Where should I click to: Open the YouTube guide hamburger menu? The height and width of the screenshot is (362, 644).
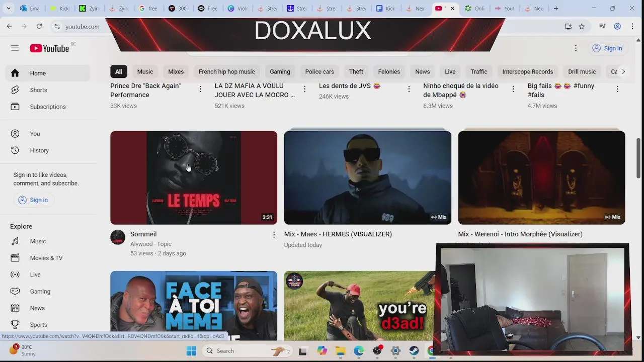click(x=15, y=48)
